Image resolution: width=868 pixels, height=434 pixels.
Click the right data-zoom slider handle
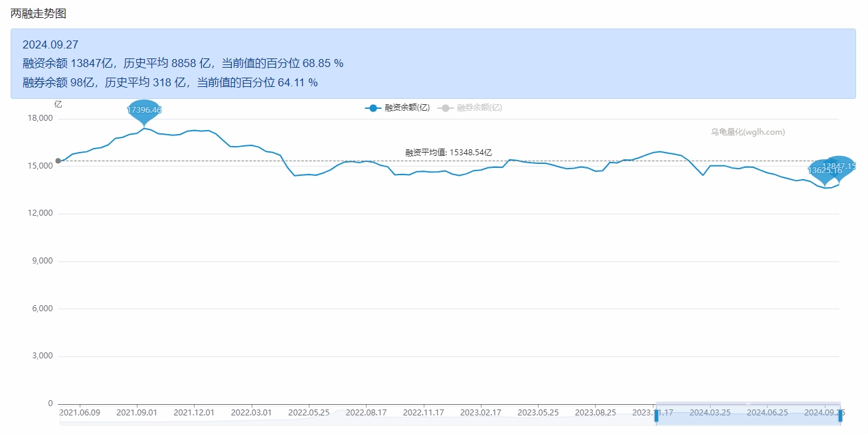click(x=840, y=415)
